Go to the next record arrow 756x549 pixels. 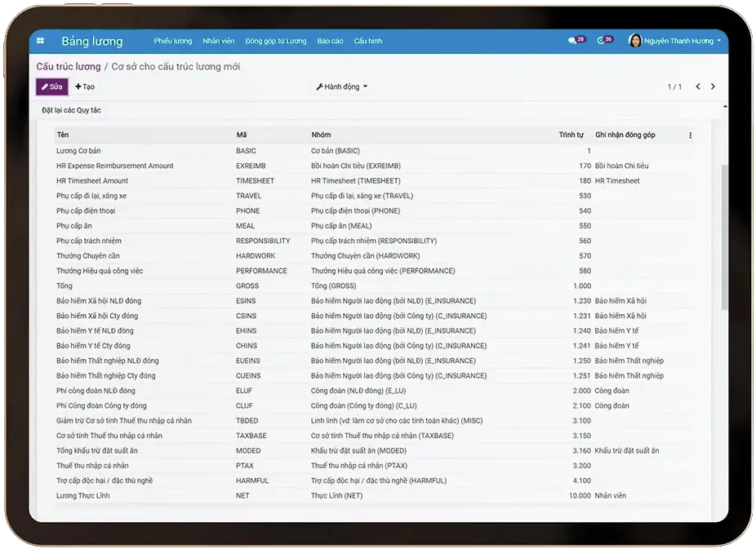pos(713,86)
